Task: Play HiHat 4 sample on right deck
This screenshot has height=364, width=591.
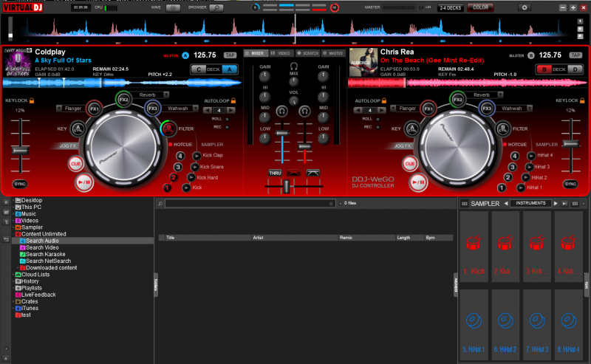Action: tap(530, 156)
